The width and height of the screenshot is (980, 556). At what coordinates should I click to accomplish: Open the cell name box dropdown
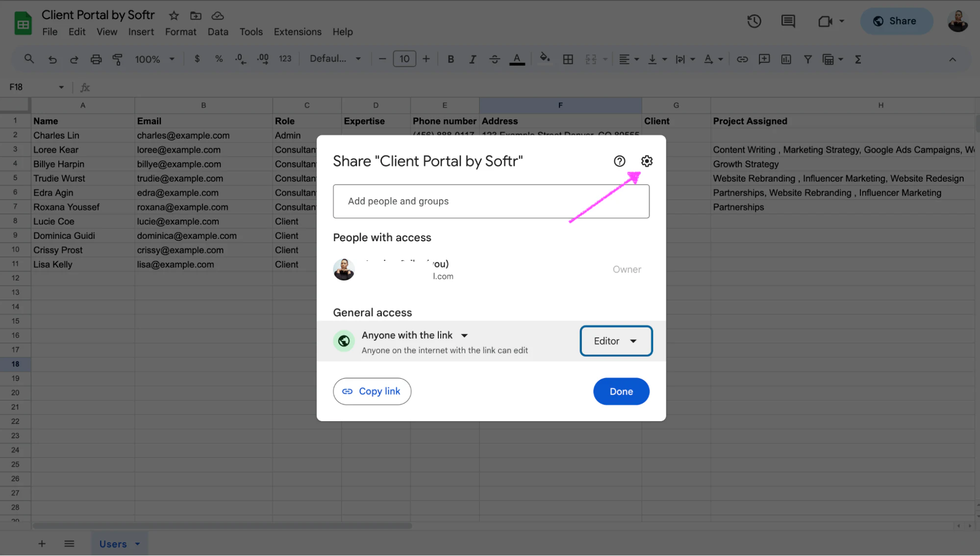pos(61,87)
